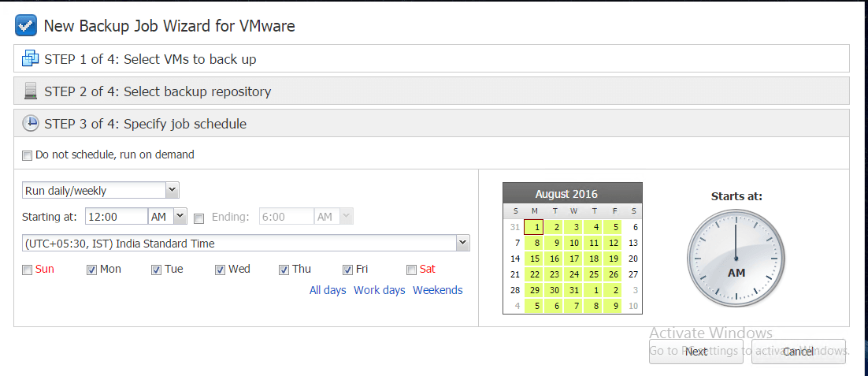Click the Starting at time field
The image size is (868, 376).
[116, 216]
